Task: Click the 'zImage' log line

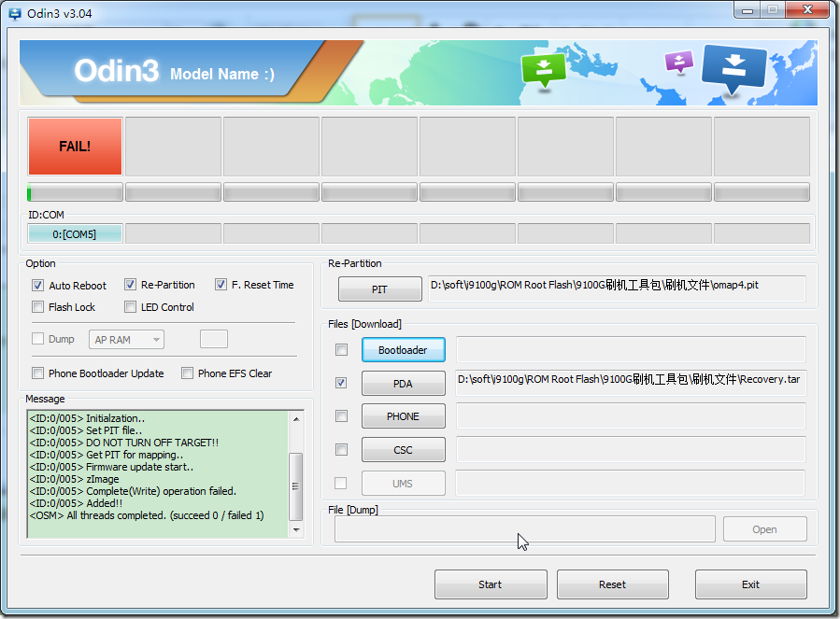Action: [74, 479]
